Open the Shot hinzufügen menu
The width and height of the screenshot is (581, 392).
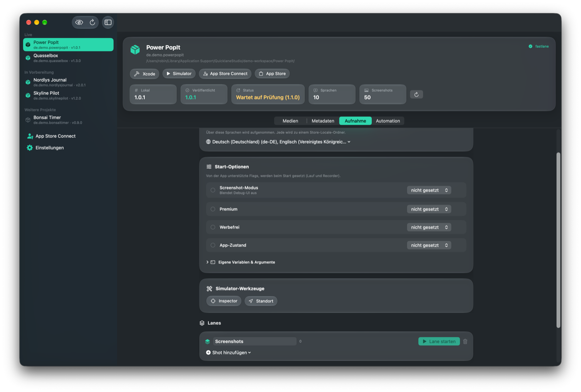coord(229,353)
